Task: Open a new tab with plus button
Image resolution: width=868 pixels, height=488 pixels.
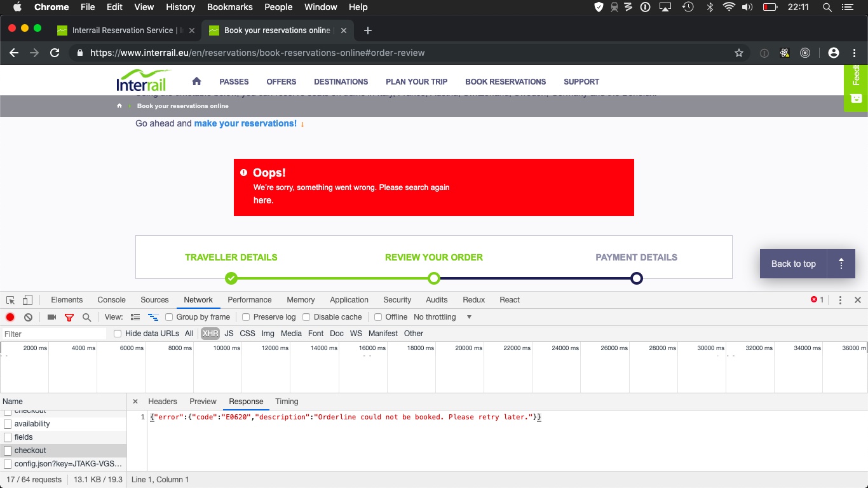Action: (367, 30)
